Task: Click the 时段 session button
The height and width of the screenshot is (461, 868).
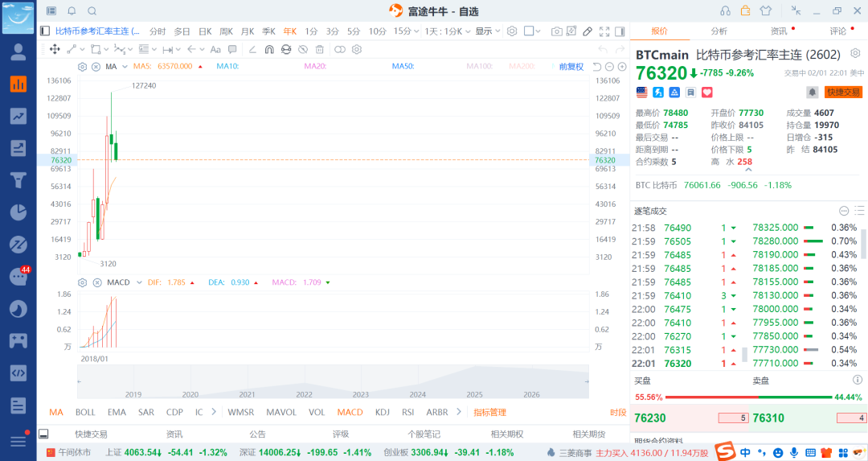Action: click(x=618, y=412)
